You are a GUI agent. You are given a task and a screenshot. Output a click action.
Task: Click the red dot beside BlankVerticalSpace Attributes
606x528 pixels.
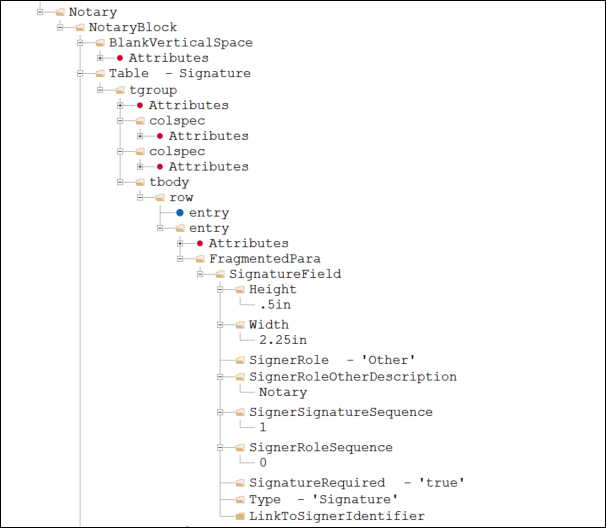[120, 58]
